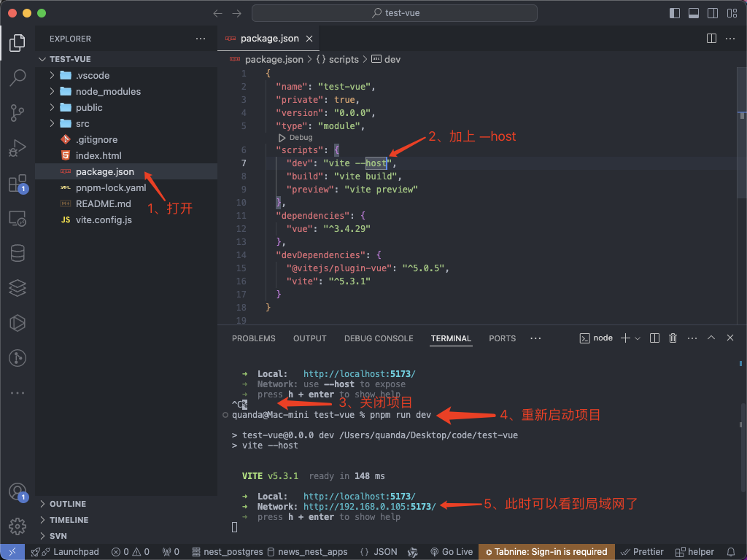Toggle the bottom Panel visibility
This screenshot has height=560, width=747.
coord(694,13)
